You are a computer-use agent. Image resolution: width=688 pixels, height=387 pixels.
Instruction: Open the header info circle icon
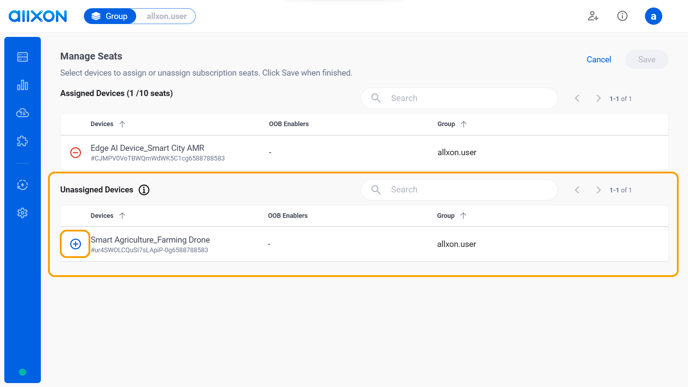(622, 16)
